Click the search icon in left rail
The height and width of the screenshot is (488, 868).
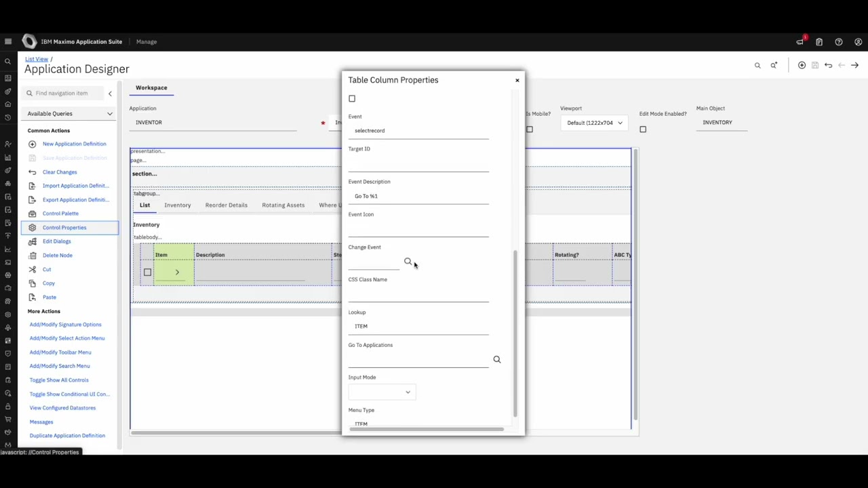(x=8, y=62)
